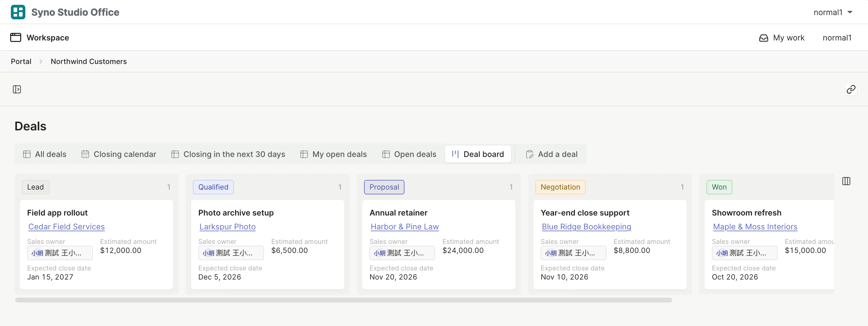Click the Qualified stage label
Image resolution: width=868 pixels, height=326 pixels.
(x=213, y=187)
